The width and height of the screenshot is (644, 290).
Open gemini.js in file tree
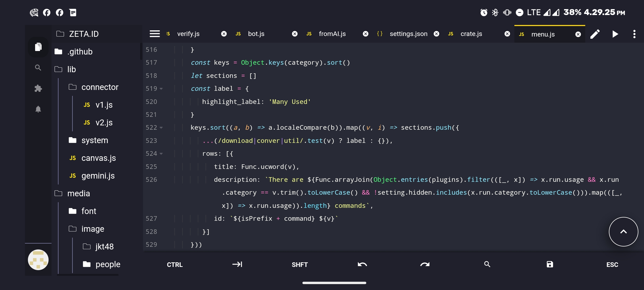pos(98,176)
